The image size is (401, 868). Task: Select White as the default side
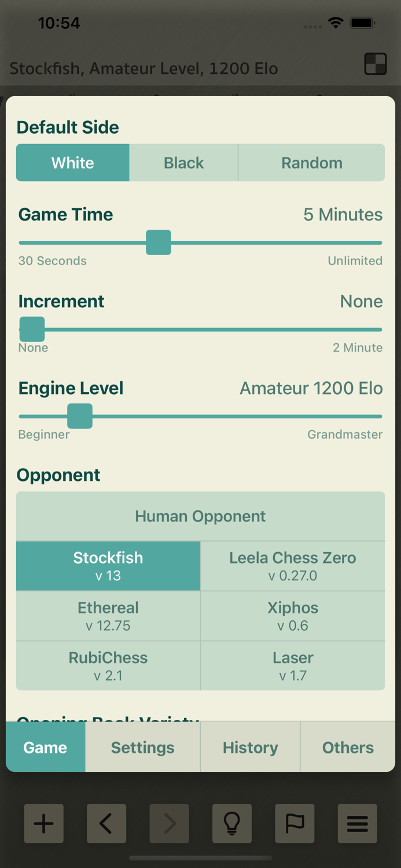click(72, 163)
